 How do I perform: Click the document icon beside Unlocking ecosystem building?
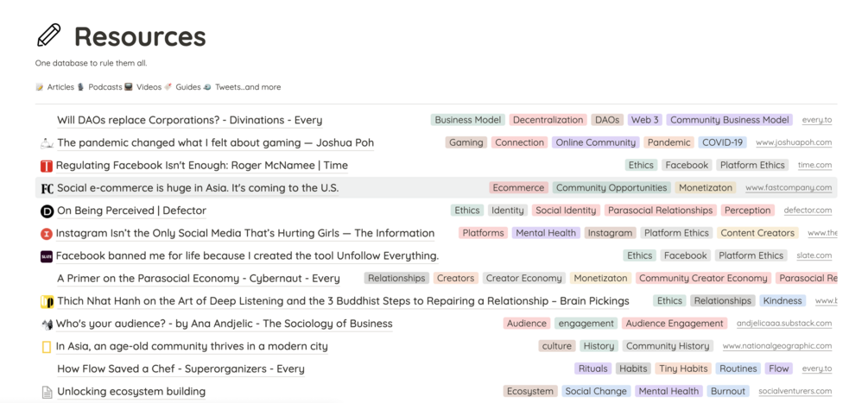click(48, 393)
